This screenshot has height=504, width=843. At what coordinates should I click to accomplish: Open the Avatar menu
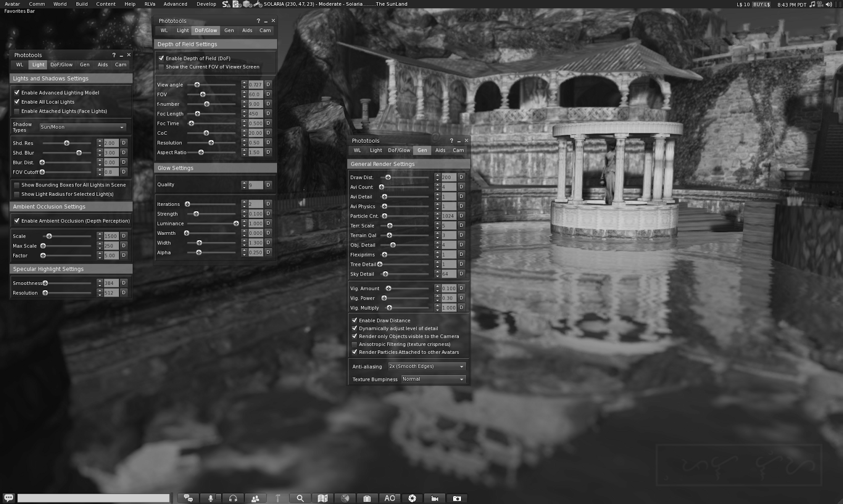[x=12, y=4]
